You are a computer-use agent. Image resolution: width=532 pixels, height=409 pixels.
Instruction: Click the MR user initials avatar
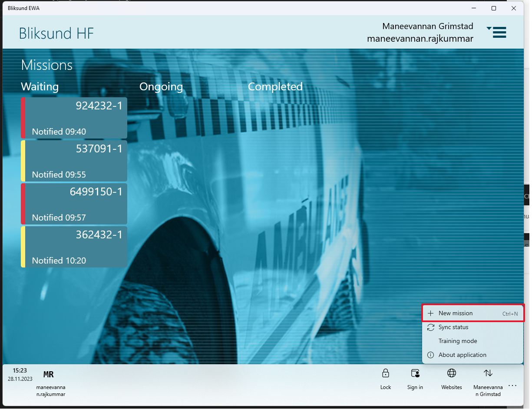pyautogui.click(x=49, y=374)
